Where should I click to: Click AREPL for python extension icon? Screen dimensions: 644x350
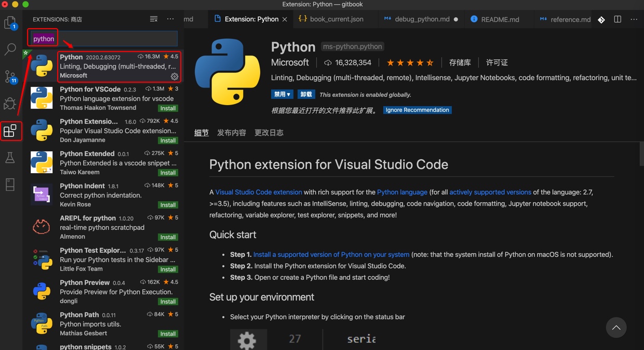tap(42, 227)
